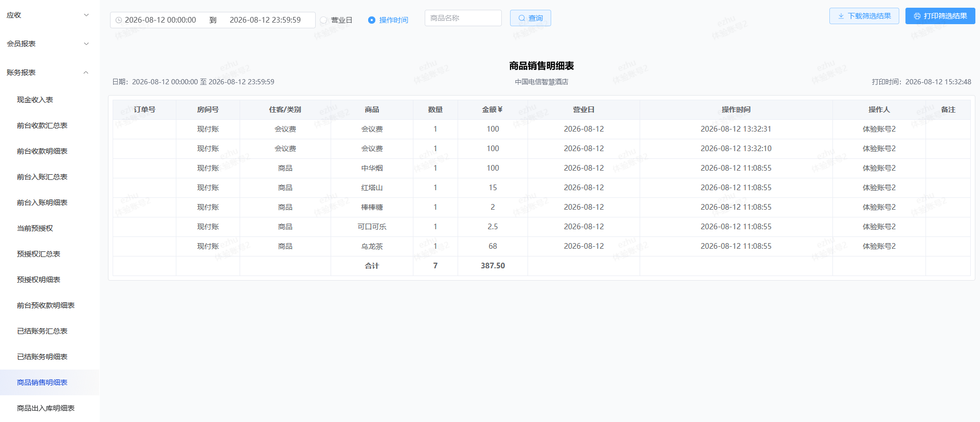Click the 操作时间 column header
Screen dimensions: 980x422
pos(736,109)
